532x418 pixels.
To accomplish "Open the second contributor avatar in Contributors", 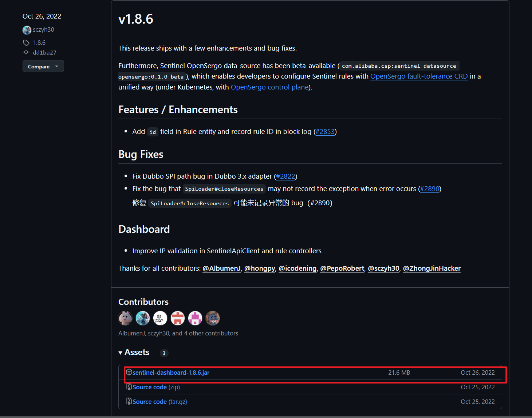I will pyautogui.click(x=143, y=318).
